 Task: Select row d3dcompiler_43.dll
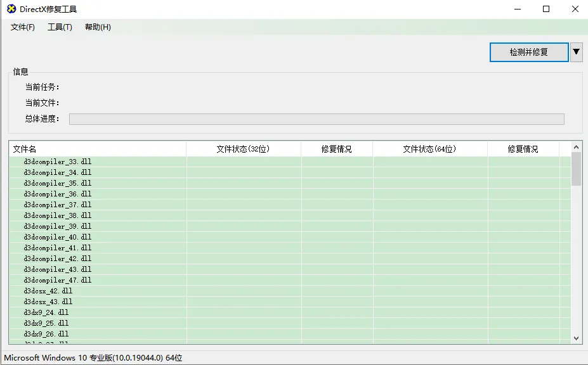[x=290, y=269]
